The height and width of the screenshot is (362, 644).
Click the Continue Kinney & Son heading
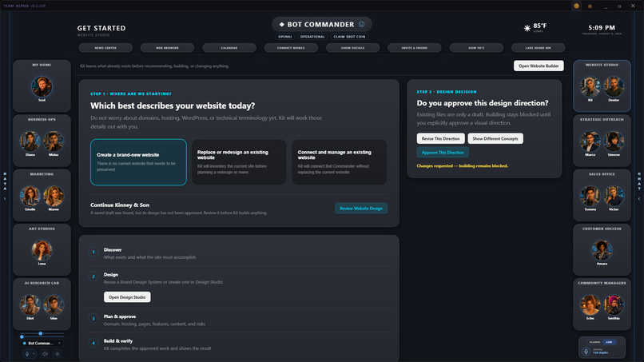120,205
